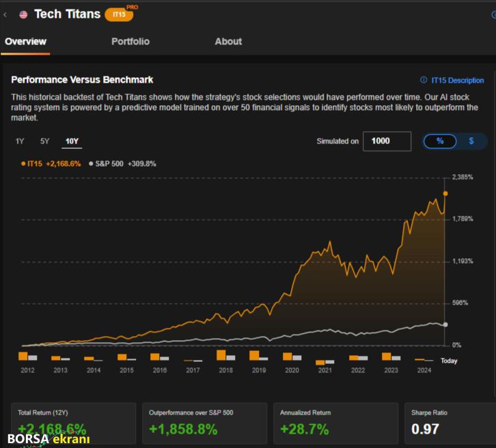Click the Tech Titans title

click(x=67, y=14)
